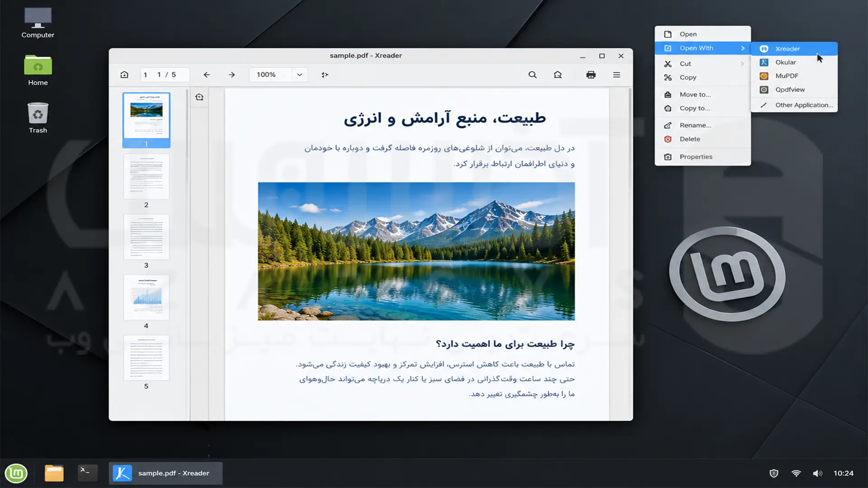Screen dimensions: 868x488
Task: Select Open in context menu
Action: tap(703, 34)
